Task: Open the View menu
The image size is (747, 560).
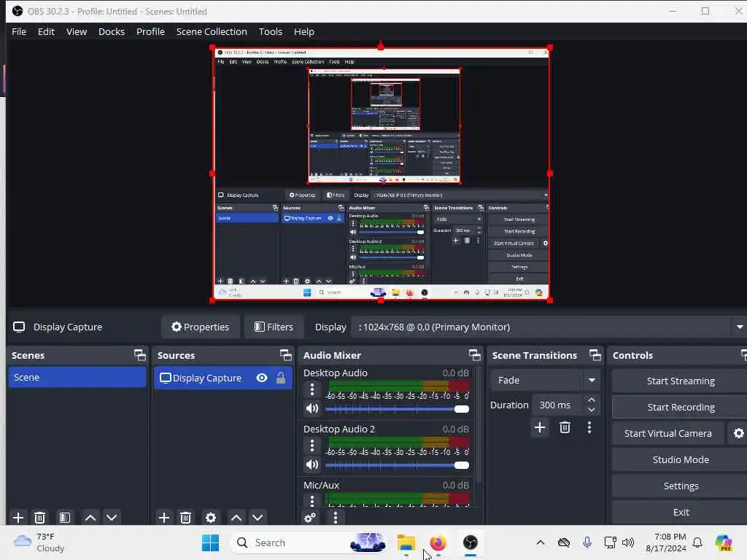Action: pyautogui.click(x=76, y=31)
